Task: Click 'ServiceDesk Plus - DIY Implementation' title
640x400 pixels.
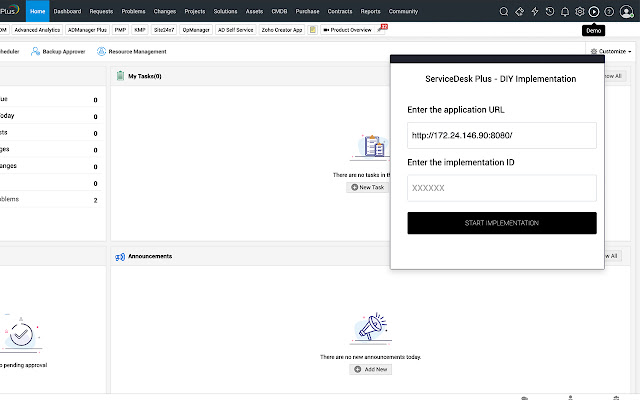Action: 501,79
